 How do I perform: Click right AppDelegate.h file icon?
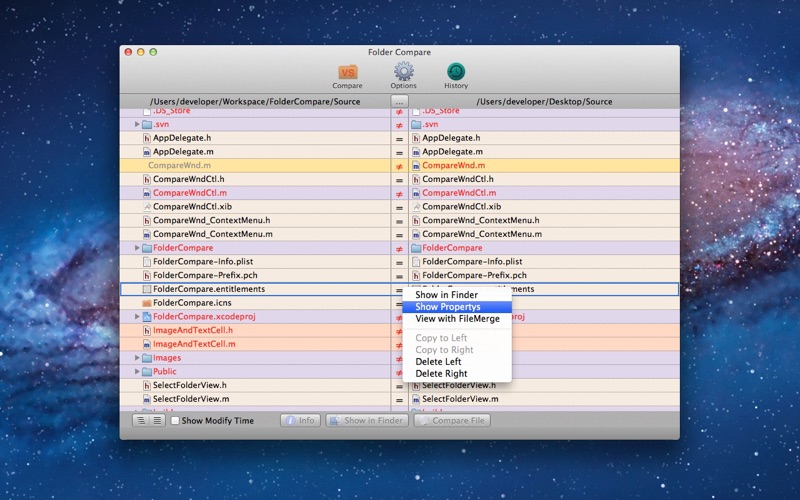(x=416, y=138)
